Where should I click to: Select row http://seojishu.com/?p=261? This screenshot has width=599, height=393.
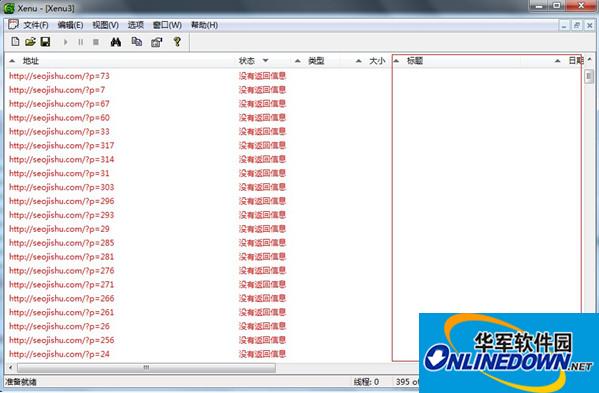[x=62, y=312]
